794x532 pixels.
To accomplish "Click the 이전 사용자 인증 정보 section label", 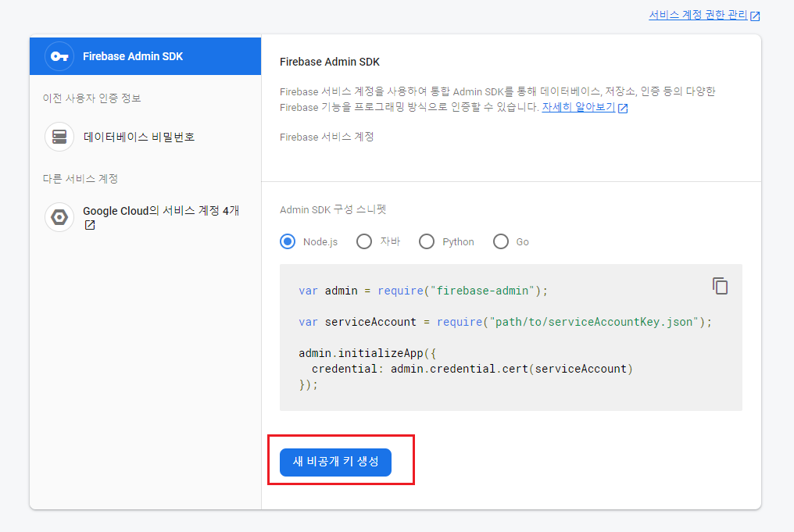I will click(x=91, y=98).
